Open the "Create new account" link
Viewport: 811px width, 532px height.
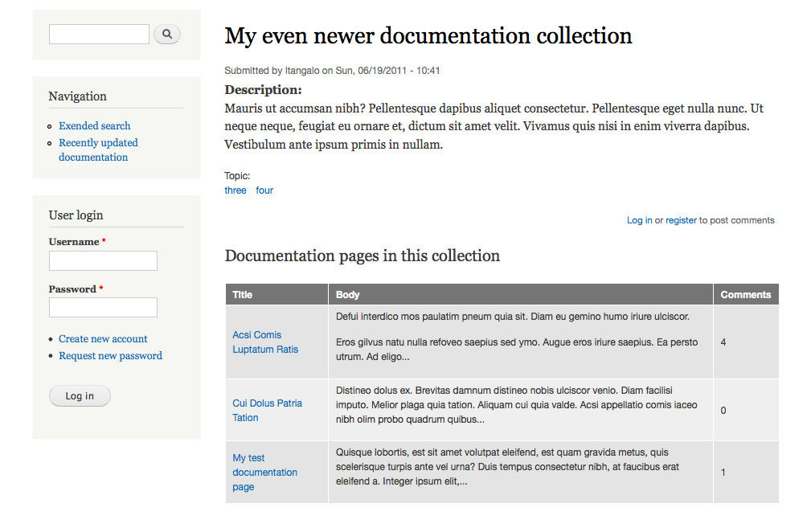[x=102, y=338]
